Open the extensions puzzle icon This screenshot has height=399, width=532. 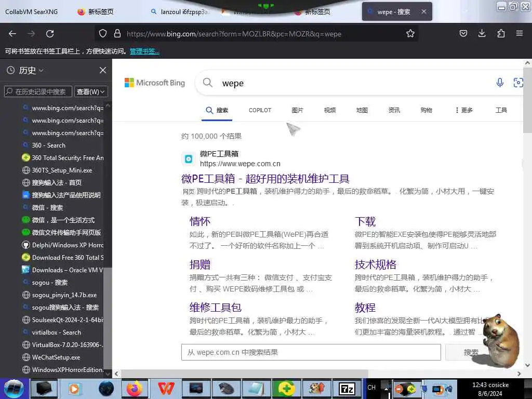501,33
